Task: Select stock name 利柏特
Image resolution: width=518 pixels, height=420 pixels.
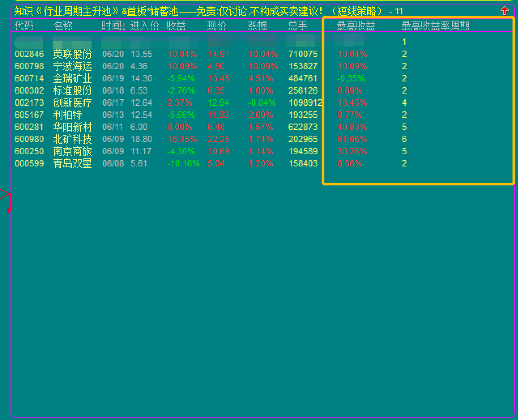Action: [x=68, y=115]
